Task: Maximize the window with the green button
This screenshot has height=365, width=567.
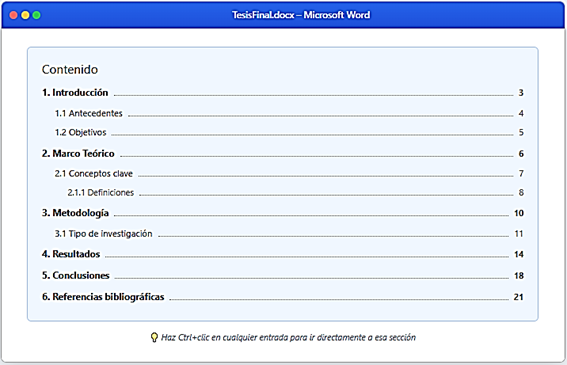Action: [37, 15]
